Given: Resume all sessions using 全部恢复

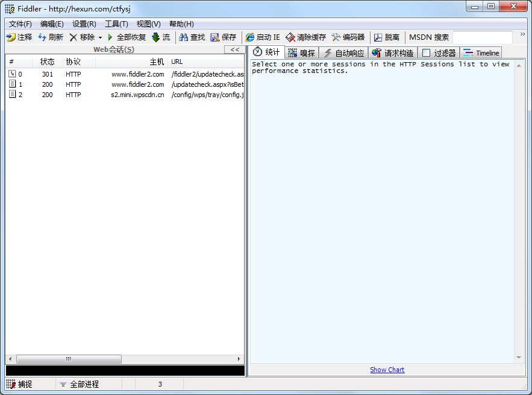Looking at the screenshot, I should 127,37.
